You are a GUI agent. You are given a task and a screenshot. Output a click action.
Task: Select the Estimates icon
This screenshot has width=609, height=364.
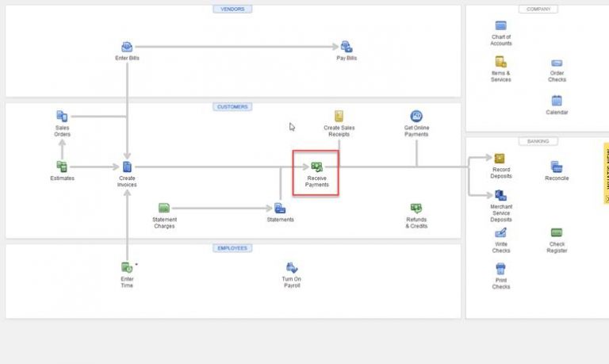point(62,167)
